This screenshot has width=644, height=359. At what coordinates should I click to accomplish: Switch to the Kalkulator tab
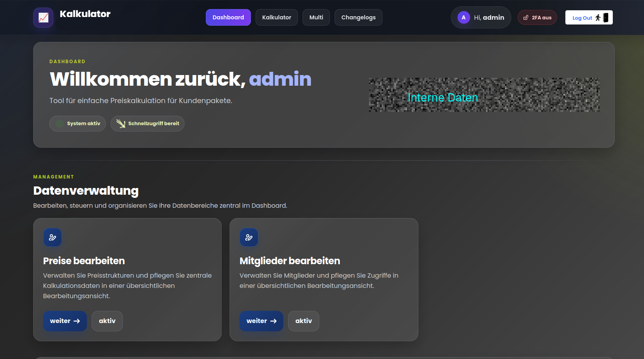coord(277,17)
